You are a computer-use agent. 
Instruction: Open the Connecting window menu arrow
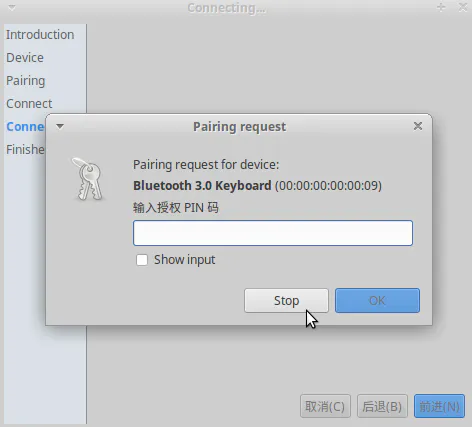(x=12, y=7)
